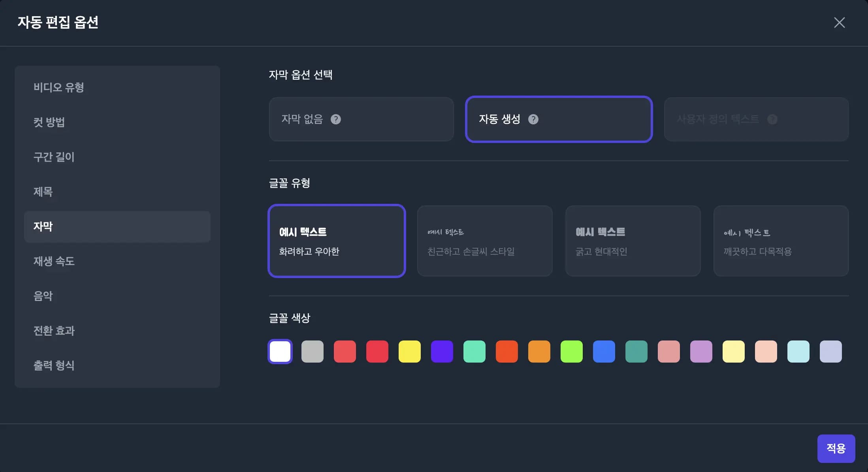
Task: Click the help icon on 사용자 정의 텍스트
Action: [772, 119]
